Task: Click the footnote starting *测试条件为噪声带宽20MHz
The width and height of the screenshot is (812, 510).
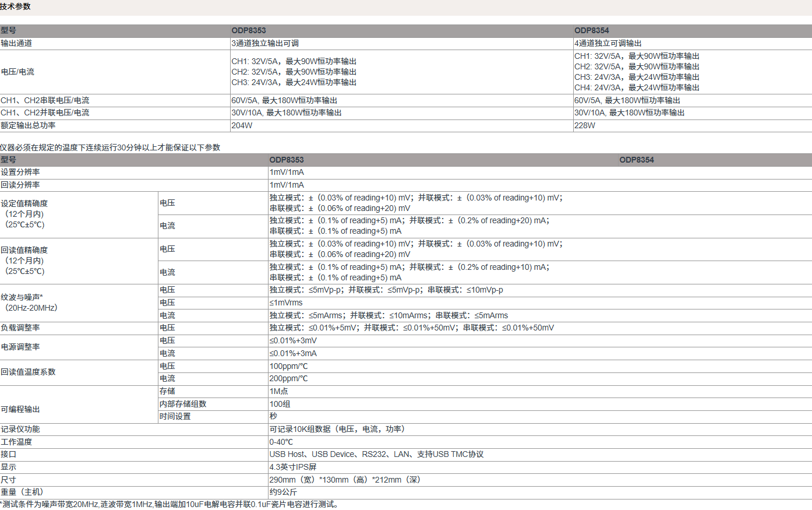Action: coord(170,504)
